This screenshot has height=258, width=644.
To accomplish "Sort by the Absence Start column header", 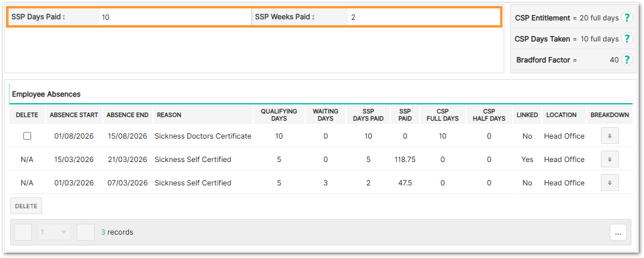I will pos(74,115).
